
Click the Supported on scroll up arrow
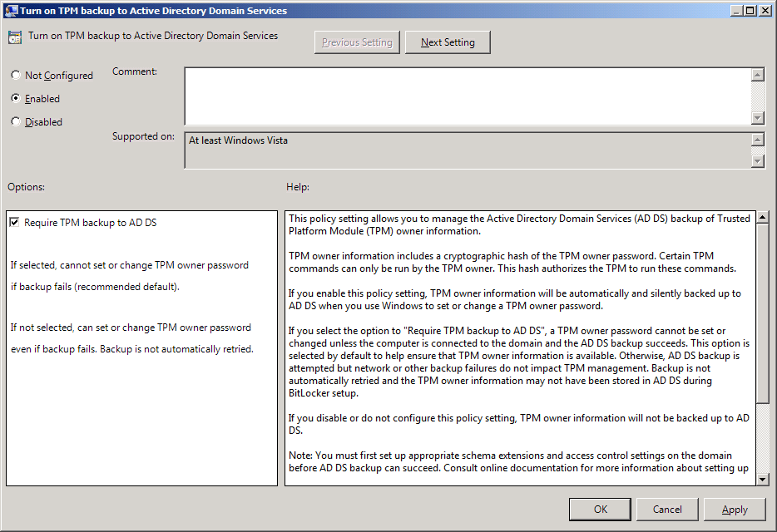tap(758, 139)
